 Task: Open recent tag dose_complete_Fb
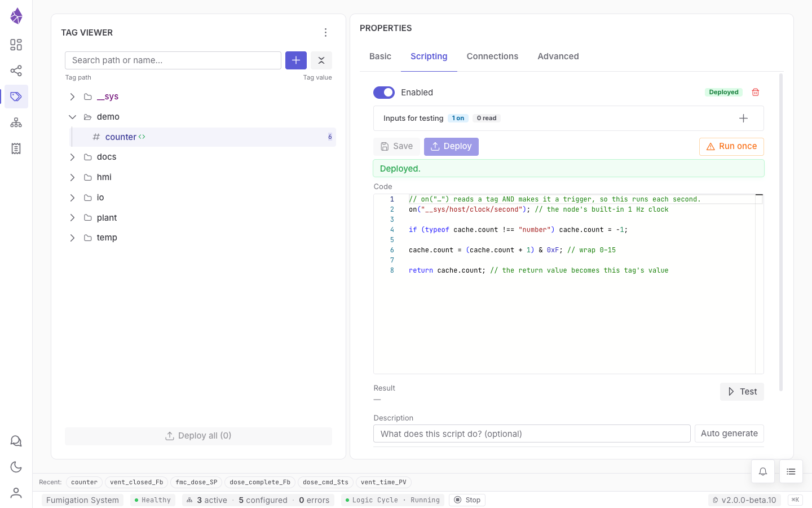260,483
